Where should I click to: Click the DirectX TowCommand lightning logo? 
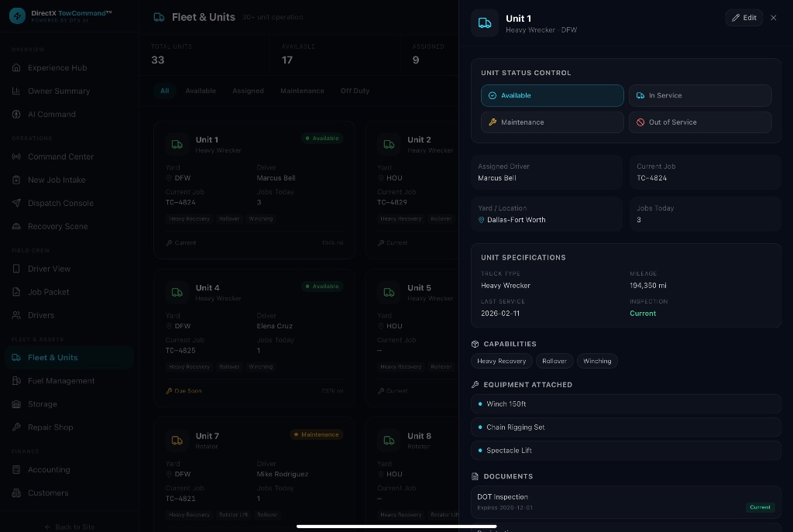point(17,15)
